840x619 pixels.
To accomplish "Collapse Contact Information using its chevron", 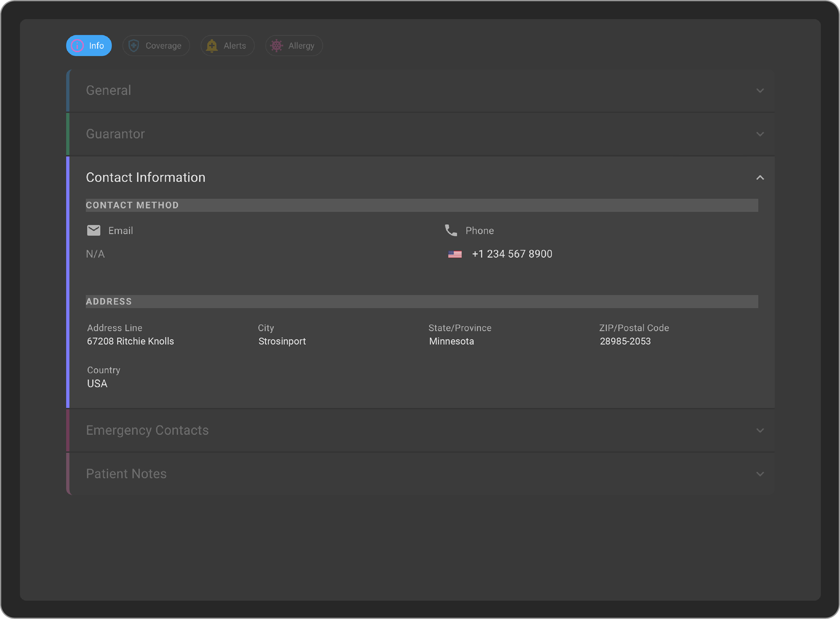I will 760,178.
